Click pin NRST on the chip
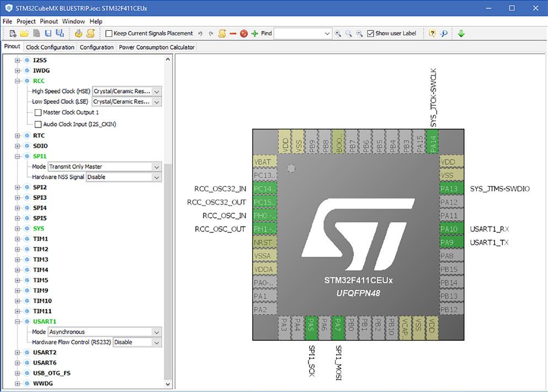Screen dimensions: 548x392 point(265,242)
